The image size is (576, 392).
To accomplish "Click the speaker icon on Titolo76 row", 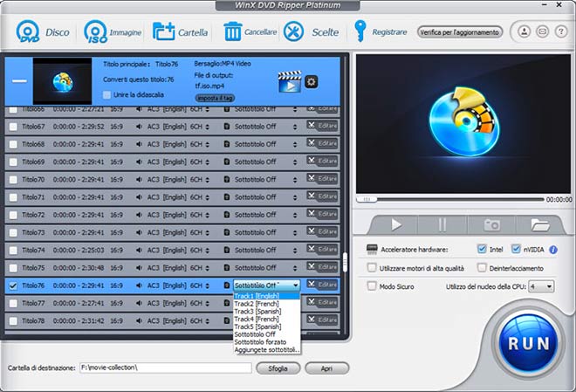I will click(140, 285).
